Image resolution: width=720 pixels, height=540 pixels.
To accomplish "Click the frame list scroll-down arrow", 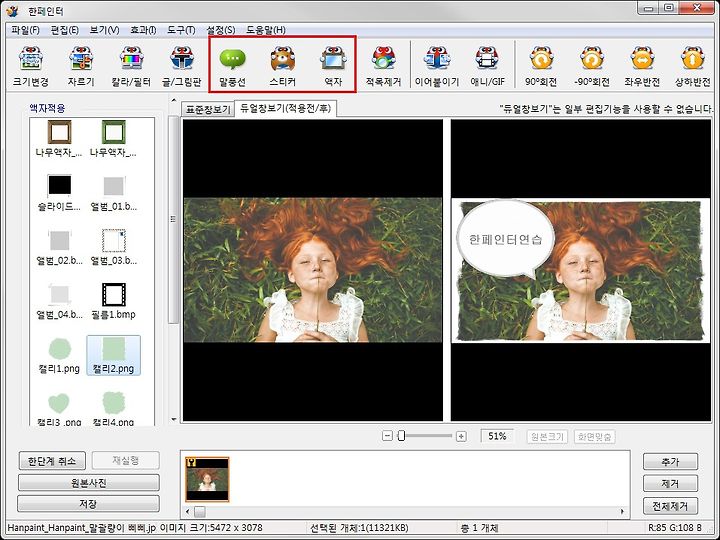I will coord(174,419).
